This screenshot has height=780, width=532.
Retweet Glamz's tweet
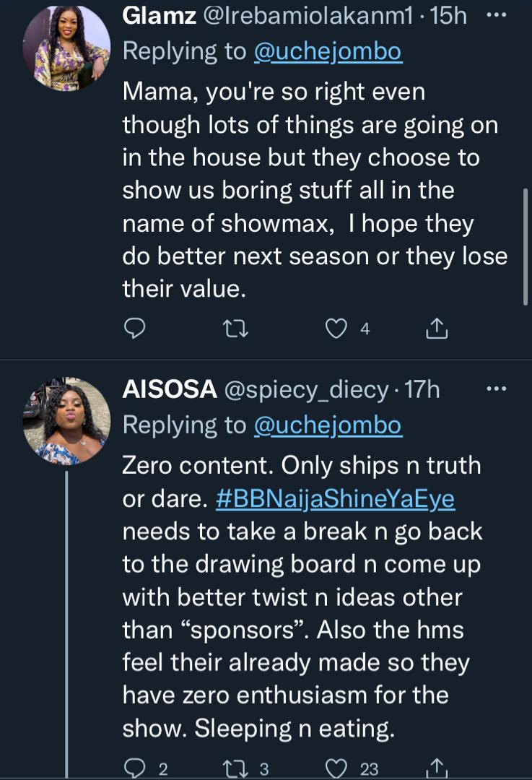[x=236, y=329]
